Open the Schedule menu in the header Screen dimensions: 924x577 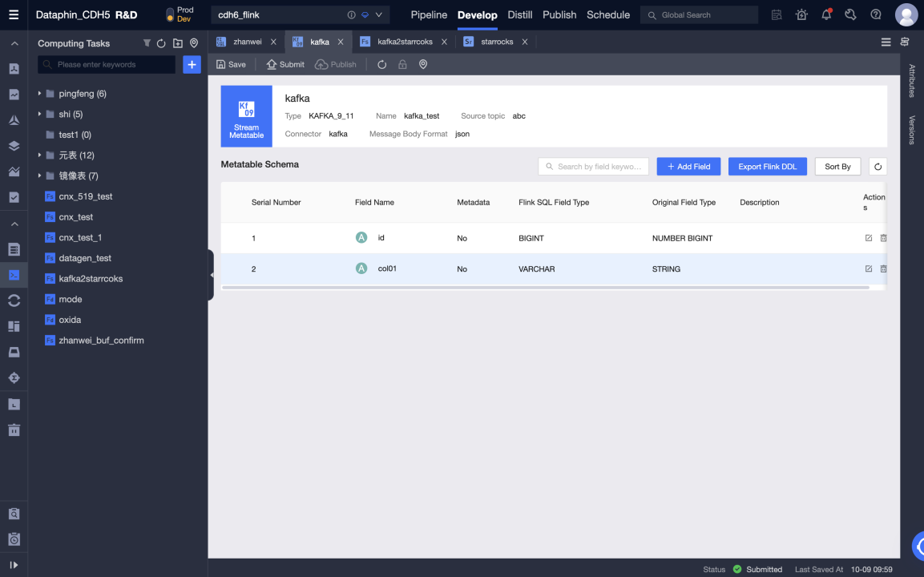pos(607,14)
